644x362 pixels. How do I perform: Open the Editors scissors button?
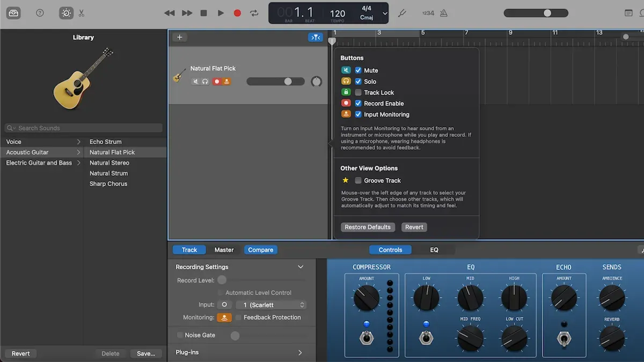coord(82,13)
